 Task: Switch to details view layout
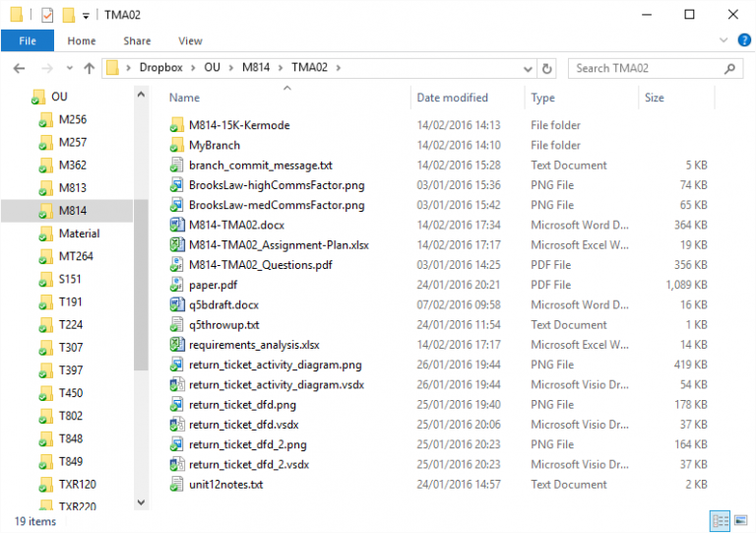(719, 520)
